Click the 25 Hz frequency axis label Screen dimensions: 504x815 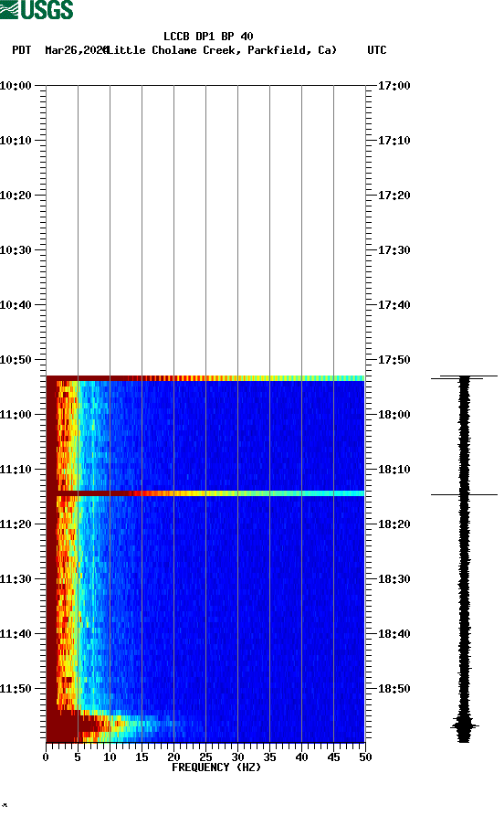(x=205, y=757)
